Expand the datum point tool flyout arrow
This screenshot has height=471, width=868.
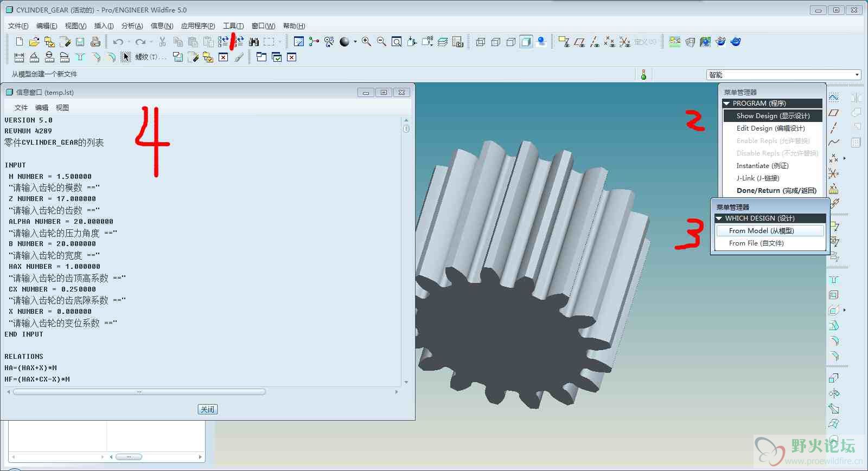pos(845,158)
